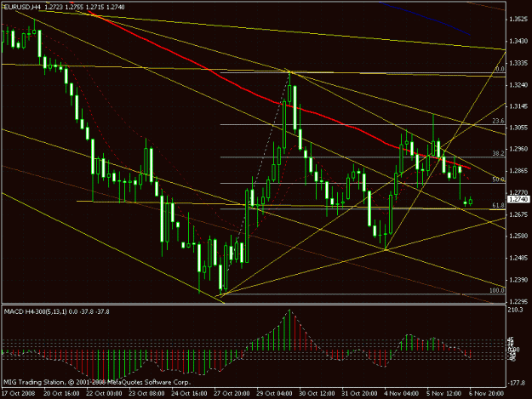Viewport: 532px width, 399px height.
Task: Click the 1.3055 price axis label
Action: point(518,128)
